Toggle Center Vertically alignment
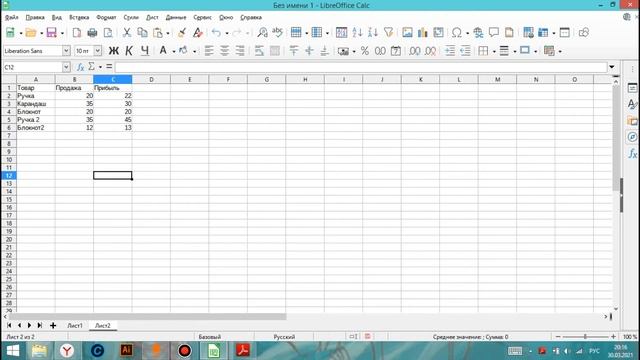This screenshot has width=640, height=360. pos(309,51)
